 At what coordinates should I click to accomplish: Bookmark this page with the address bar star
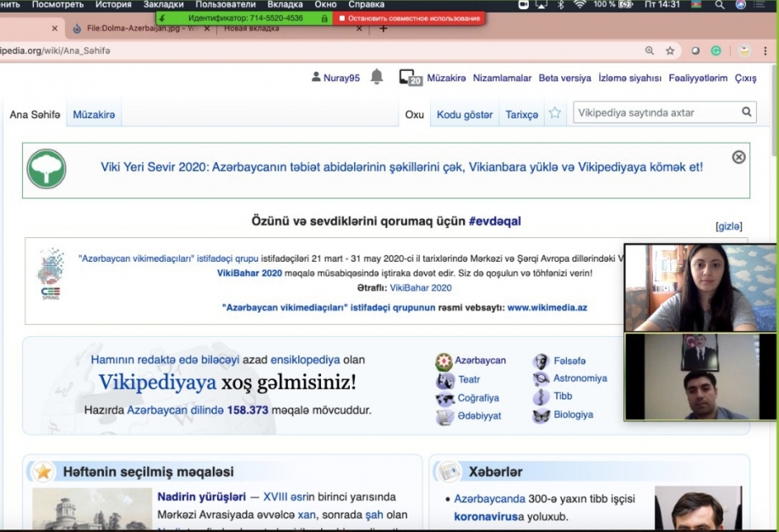pyautogui.click(x=670, y=51)
